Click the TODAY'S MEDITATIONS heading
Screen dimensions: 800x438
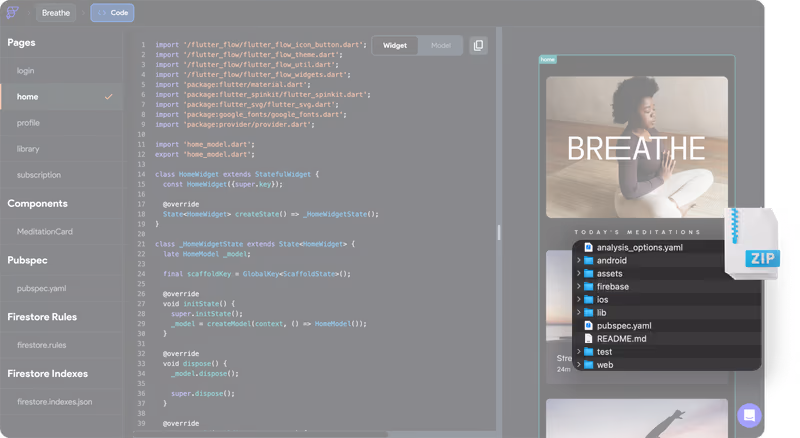coord(637,232)
